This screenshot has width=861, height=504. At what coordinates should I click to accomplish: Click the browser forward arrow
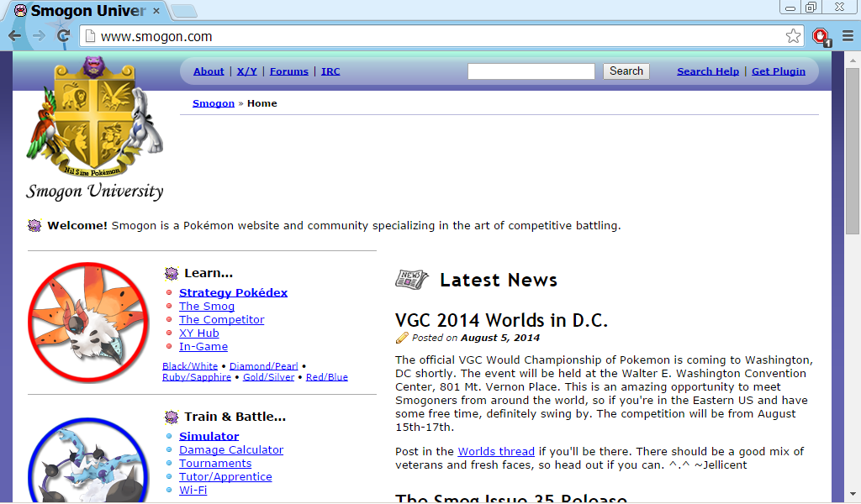[39, 36]
